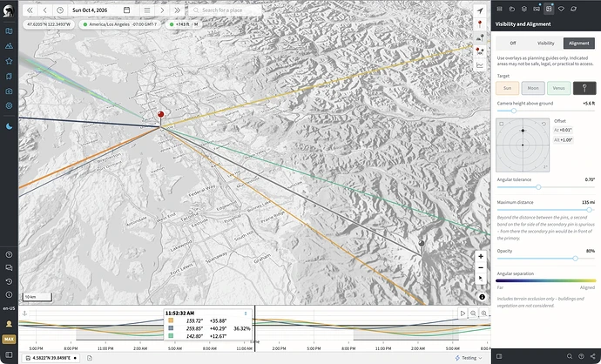Open the planet orbit panel tab
The image size is (601, 364).
[x=574, y=9]
